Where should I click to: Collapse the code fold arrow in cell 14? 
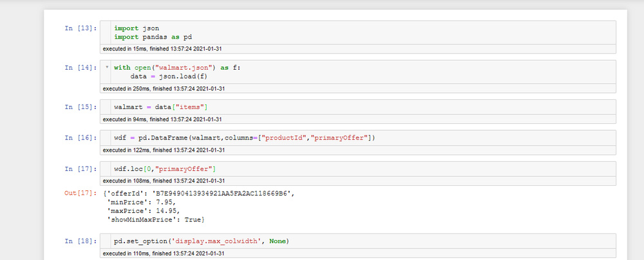[106, 67]
